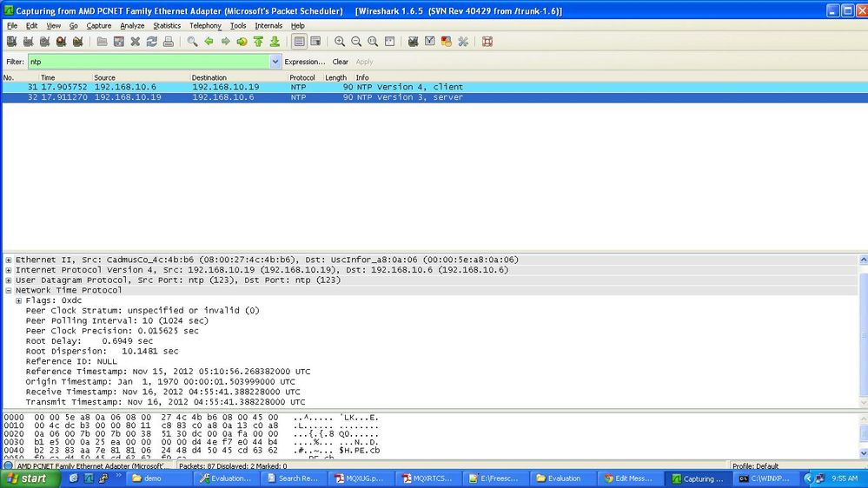Expand the Ethernet II tree node
The image size is (868, 488).
tap(9, 260)
